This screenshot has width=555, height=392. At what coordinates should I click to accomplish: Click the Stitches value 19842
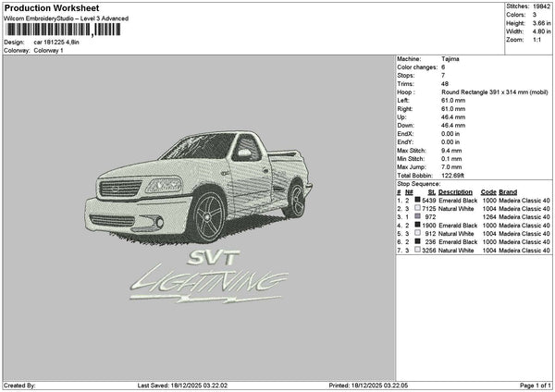point(541,6)
